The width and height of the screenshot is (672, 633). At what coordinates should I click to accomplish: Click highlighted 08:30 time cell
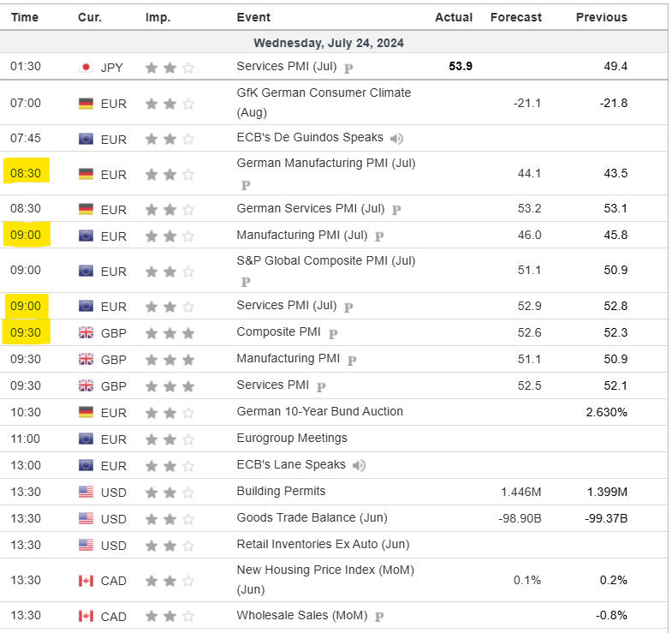(25, 174)
